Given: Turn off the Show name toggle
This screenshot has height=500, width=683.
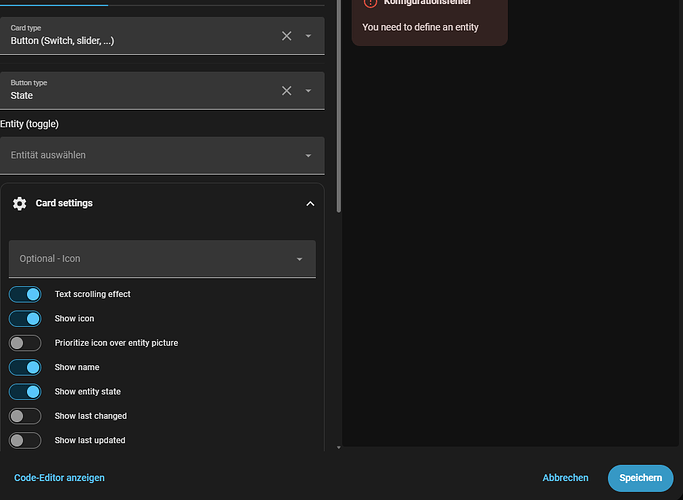Looking at the screenshot, I should click(x=25, y=368).
